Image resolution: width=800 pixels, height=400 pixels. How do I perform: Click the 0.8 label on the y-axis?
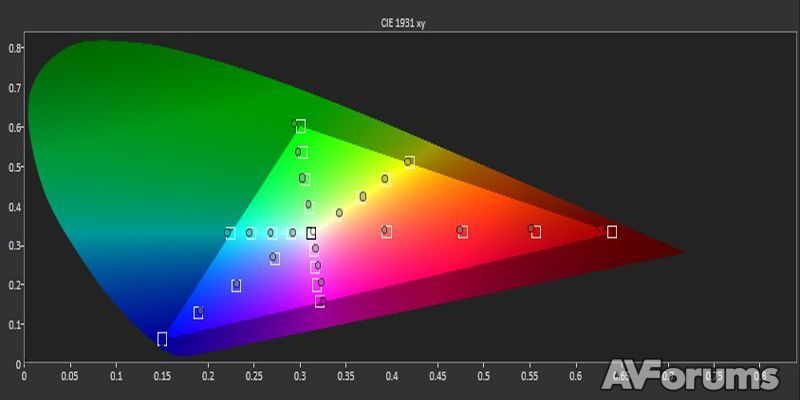(x=15, y=48)
